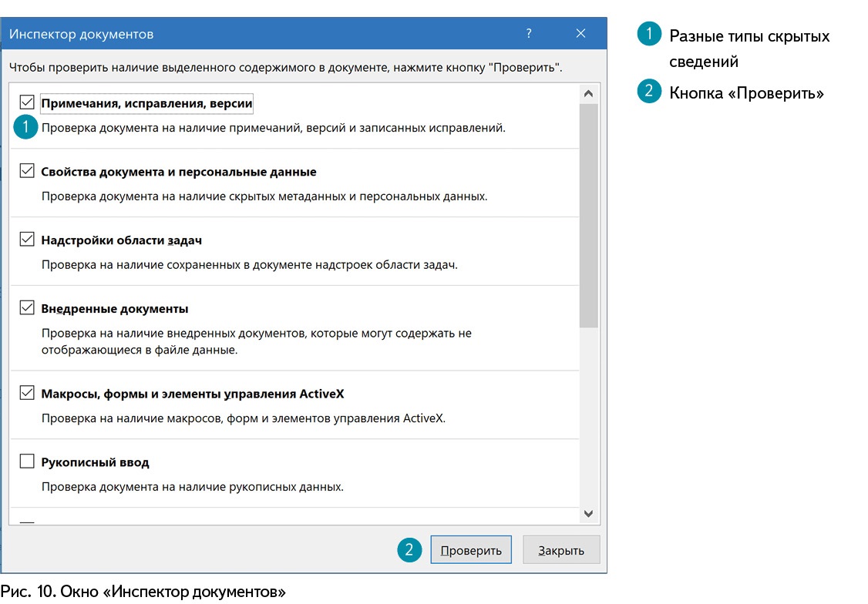Click the Help question mark icon
The image size is (868, 604).
pyautogui.click(x=529, y=33)
